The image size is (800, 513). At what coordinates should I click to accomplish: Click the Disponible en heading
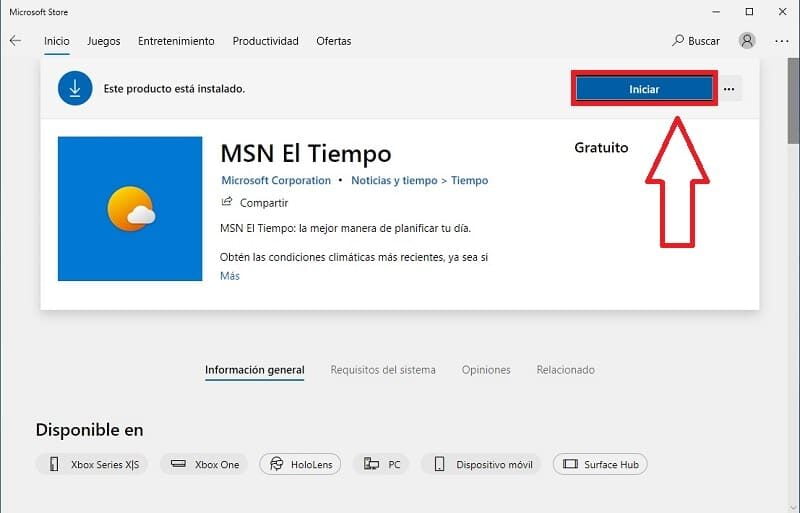click(89, 430)
